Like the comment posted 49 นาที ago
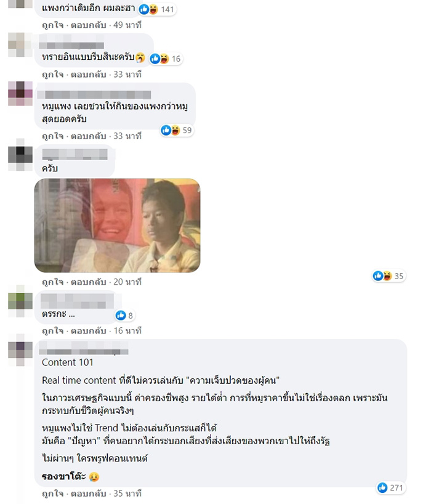 (53, 25)
